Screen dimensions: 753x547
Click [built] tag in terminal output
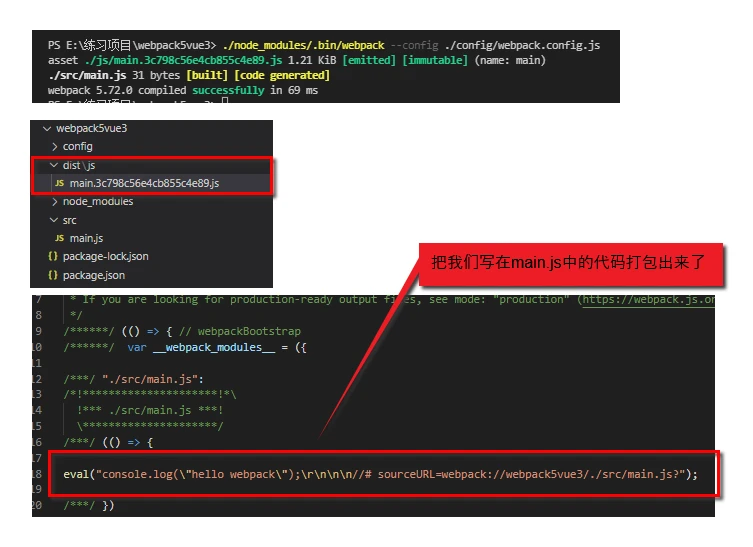(207, 75)
